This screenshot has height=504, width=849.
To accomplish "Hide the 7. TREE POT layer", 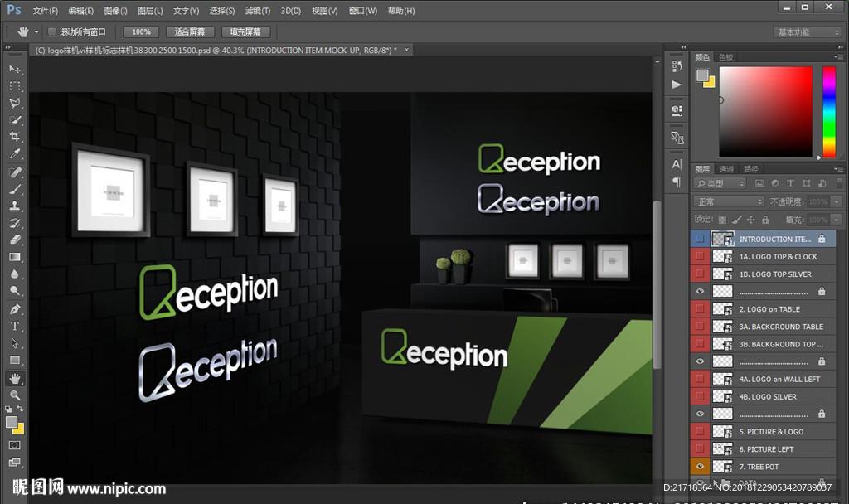I will pyautogui.click(x=700, y=466).
